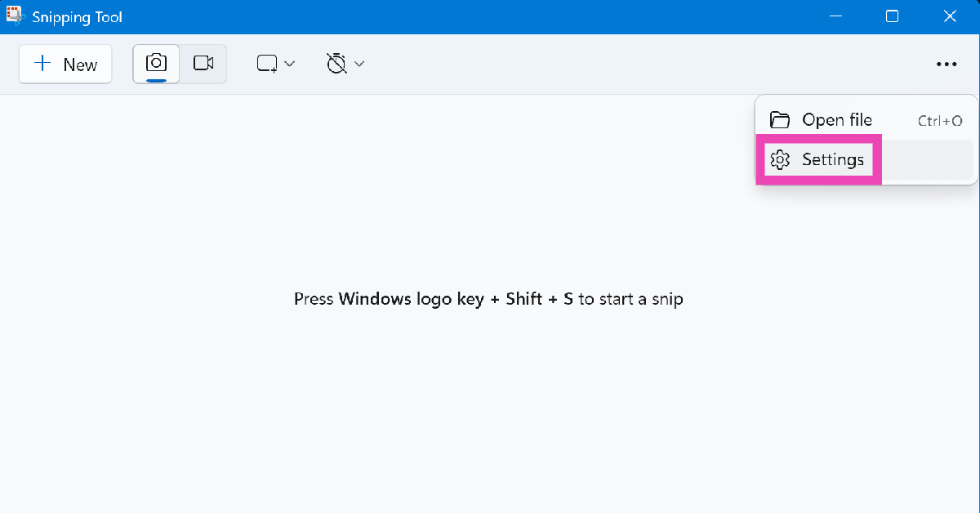This screenshot has width=980, height=513.
Task: Minimize the Snipping Tool window
Action: click(835, 16)
